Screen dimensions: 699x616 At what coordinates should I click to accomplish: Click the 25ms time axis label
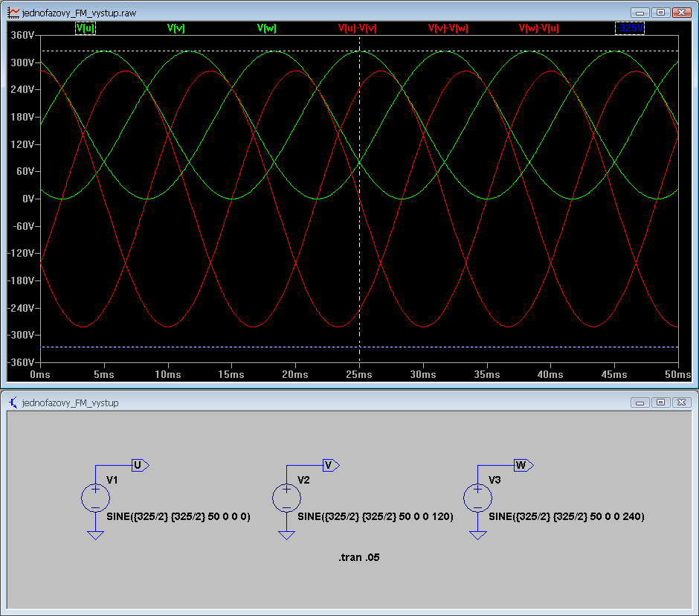pos(359,375)
